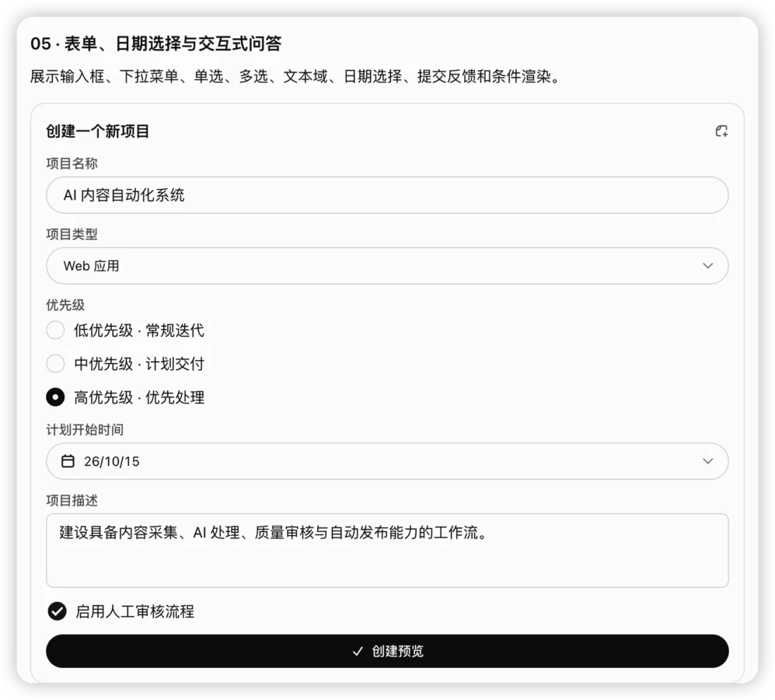Open the 项目类型 dropdown showing Web 应用
This screenshot has width=775, height=700.
pos(387,266)
